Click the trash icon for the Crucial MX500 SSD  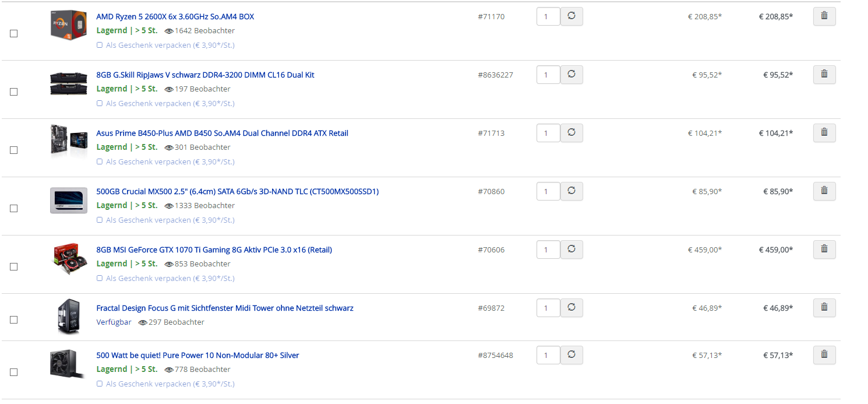pyautogui.click(x=824, y=191)
